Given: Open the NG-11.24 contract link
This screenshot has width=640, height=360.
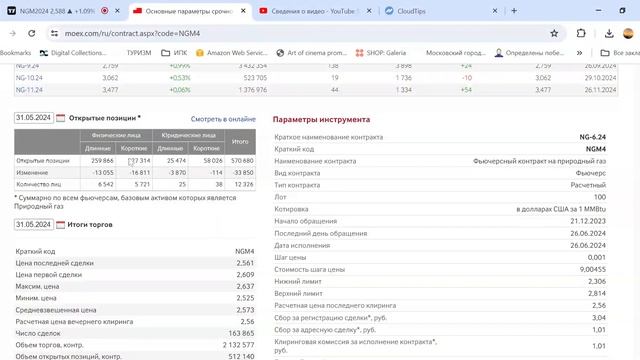Looking at the screenshot, I should point(29,90).
